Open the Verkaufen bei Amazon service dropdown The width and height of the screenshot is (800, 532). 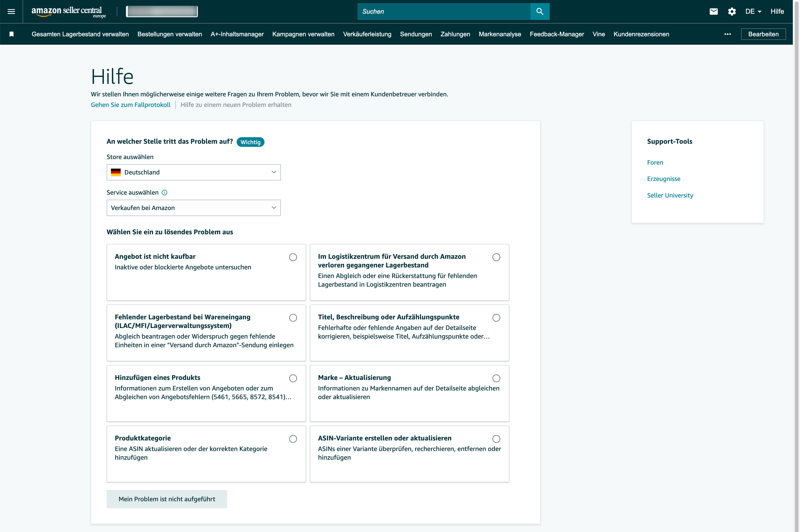pos(194,208)
